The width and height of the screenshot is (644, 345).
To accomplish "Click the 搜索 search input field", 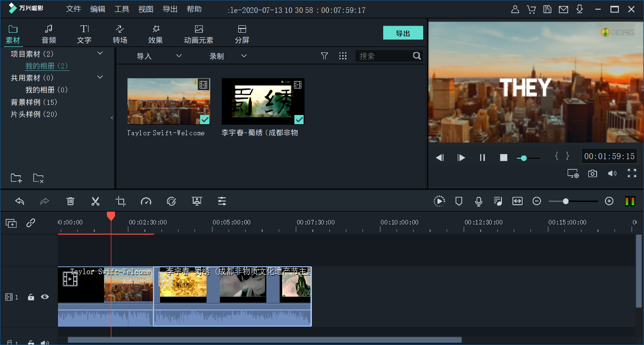I will pos(384,56).
